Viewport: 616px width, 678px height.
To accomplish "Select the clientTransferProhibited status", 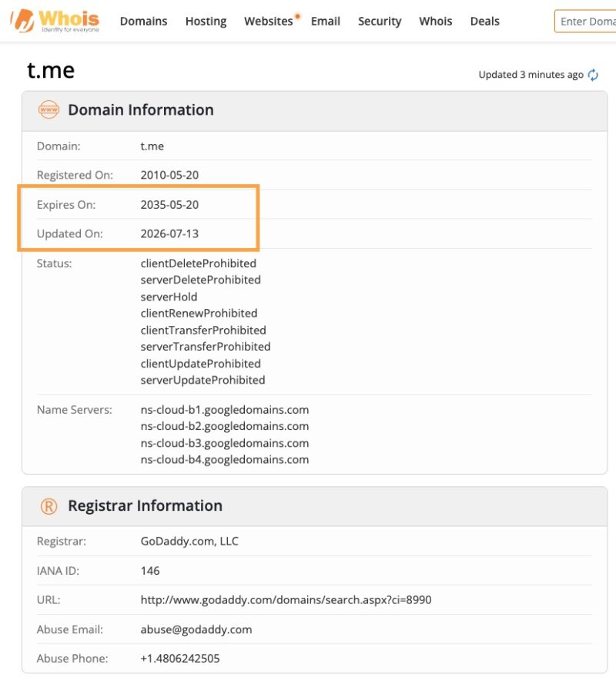I will point(203,331).
